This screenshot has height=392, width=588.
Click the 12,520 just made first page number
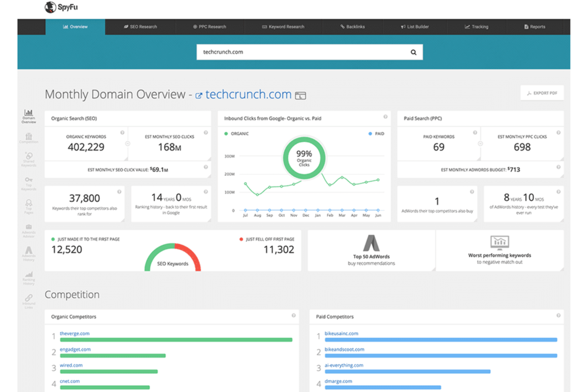(x=67, y=250)
